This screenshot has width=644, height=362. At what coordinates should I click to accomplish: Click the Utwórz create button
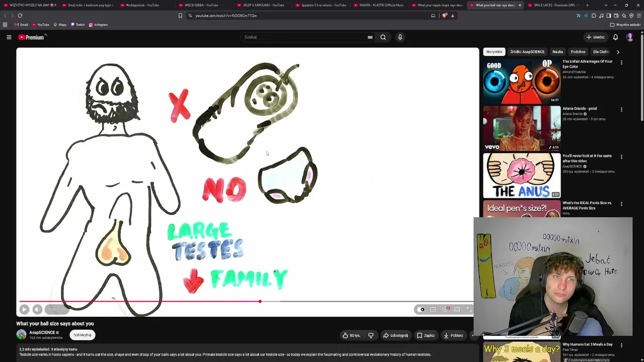595,37
